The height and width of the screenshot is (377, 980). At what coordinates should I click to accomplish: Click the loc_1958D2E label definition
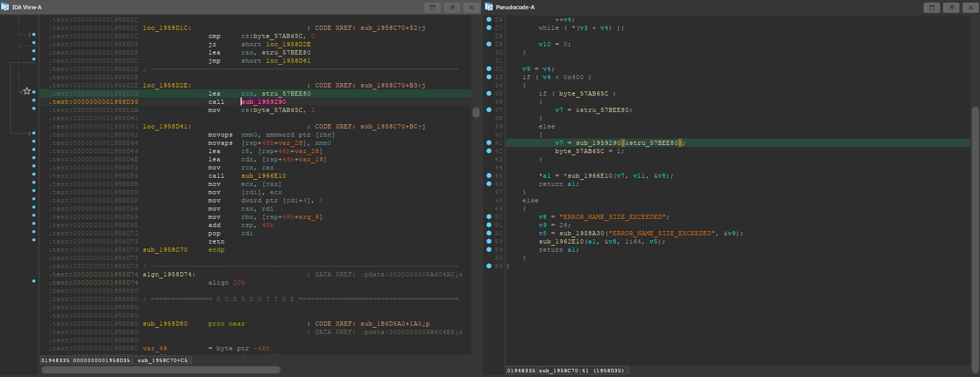[x=167, y=85]
